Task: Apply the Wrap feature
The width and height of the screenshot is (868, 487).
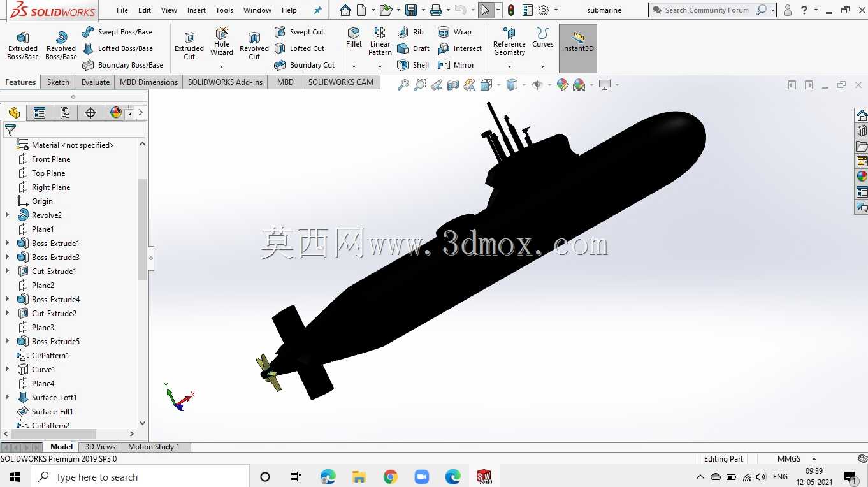Action: coord(454,32)
